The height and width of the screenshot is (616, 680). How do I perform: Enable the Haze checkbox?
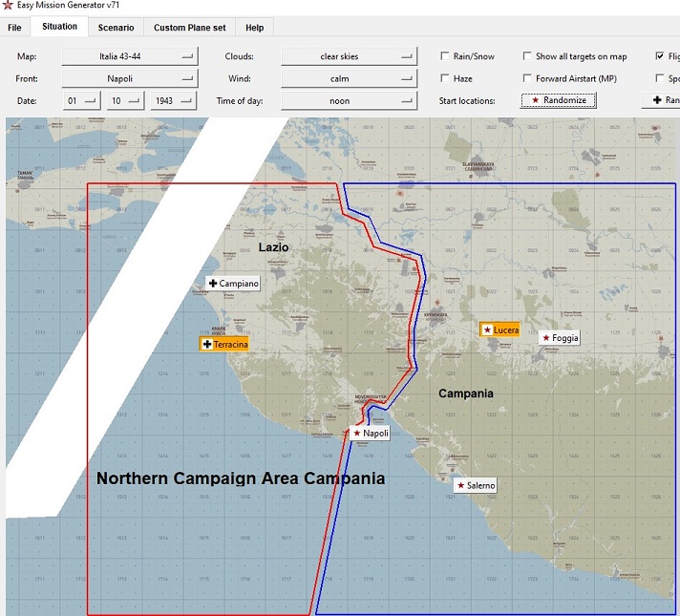[x=444, y=78]
